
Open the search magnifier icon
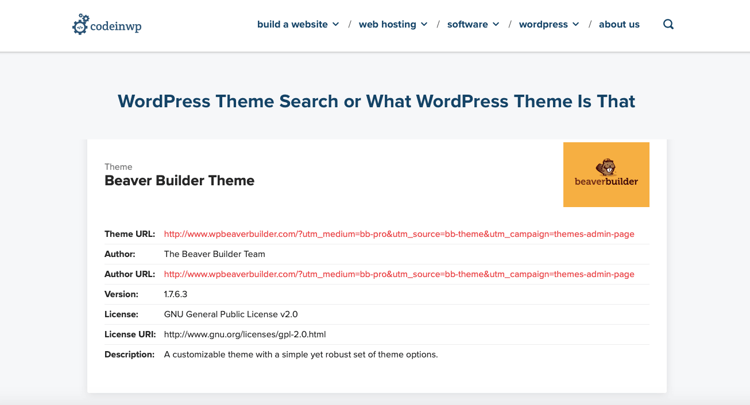(668, 24)
